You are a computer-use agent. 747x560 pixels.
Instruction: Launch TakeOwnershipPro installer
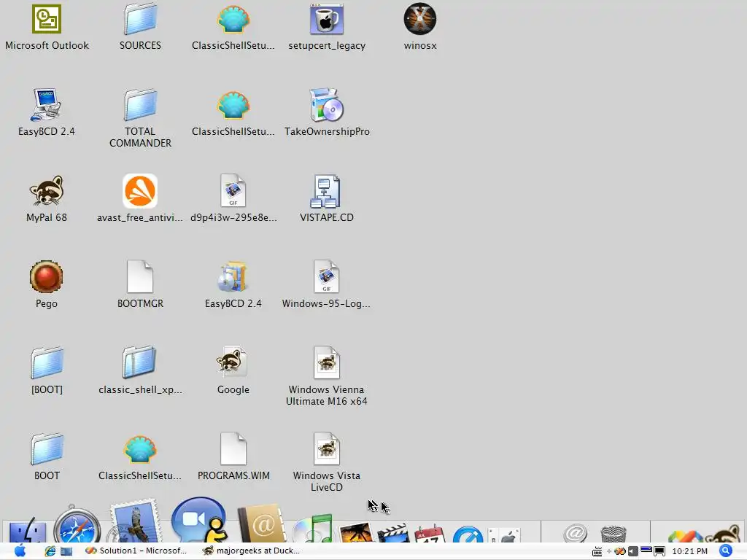pyautogui.click(x=327, y=113)
